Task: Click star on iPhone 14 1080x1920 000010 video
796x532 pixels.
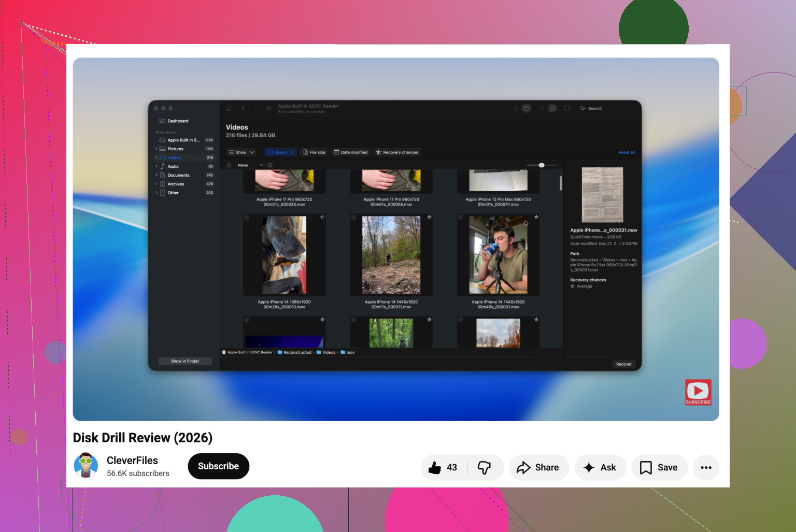Action: tap(322, 217)
